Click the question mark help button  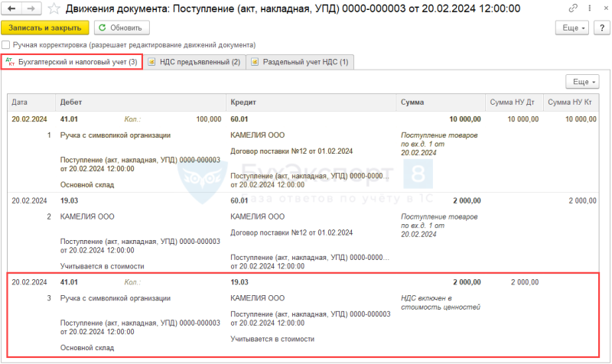pos(602,28)
